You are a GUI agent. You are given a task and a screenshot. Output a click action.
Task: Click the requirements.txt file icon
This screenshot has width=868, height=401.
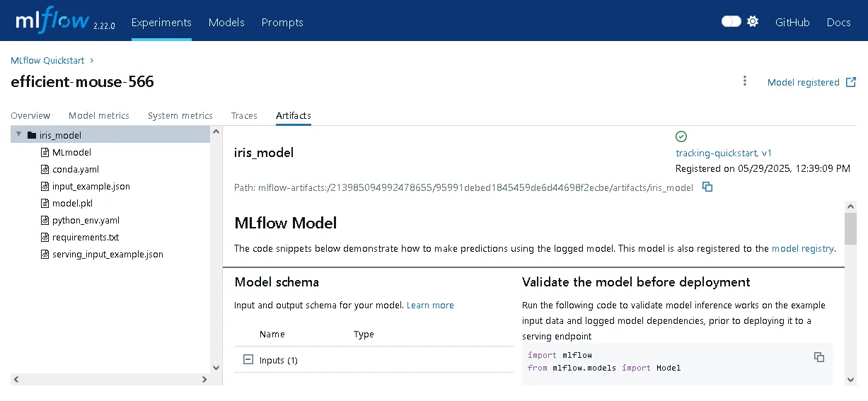45,237
